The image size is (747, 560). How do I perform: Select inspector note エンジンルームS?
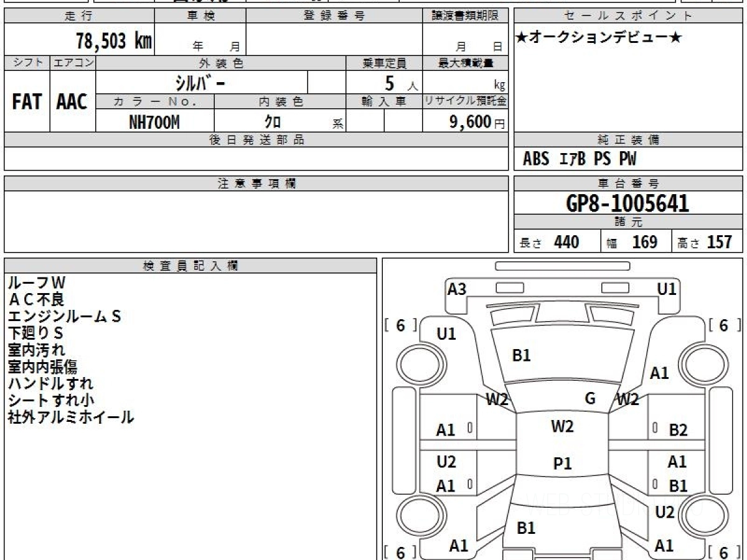coord(64,317)
